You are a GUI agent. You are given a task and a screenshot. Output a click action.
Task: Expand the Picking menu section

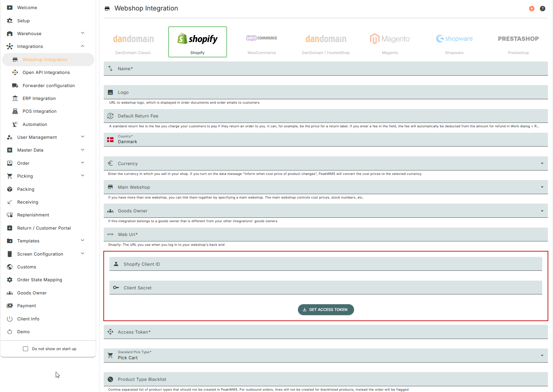point(82,176)
